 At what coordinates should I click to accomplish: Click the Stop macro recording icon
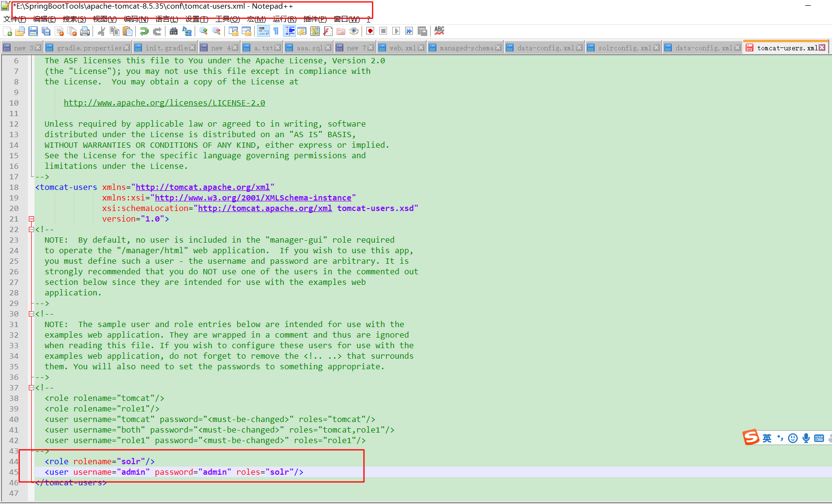[383, 32]
